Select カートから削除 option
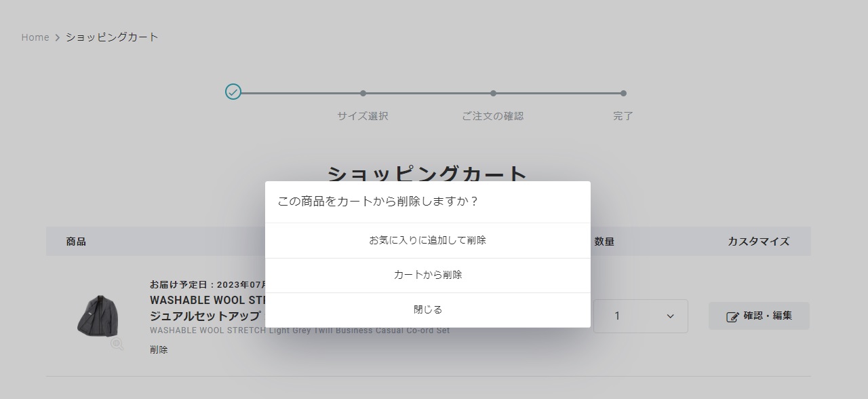This screenshot has width=868, height=399. pyautogui.click(x=427, y=275)
